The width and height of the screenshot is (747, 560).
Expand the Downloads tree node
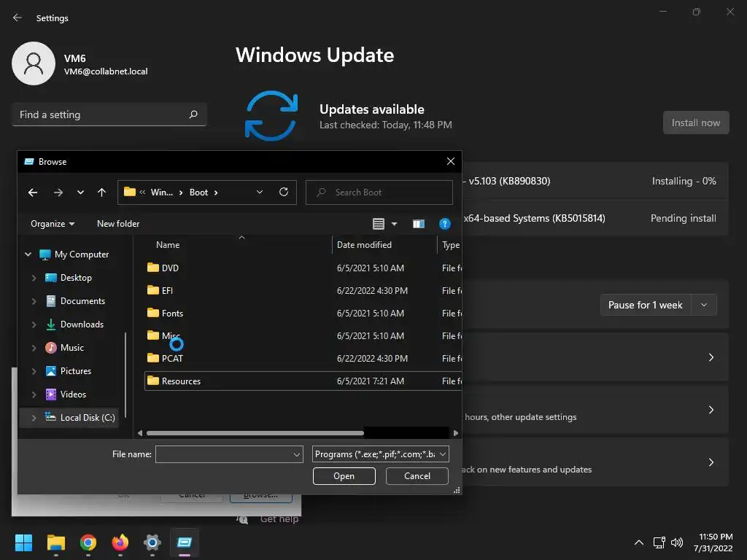click(x=34, y=324)
